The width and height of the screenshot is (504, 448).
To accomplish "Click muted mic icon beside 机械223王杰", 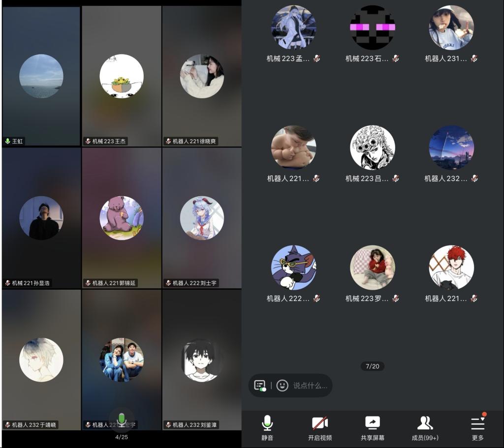I will [88, 142].
